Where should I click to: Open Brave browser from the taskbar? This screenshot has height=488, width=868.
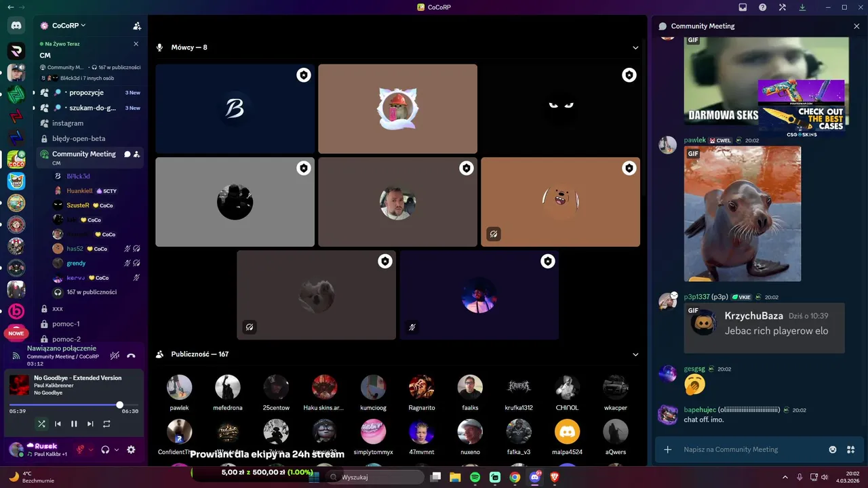point(555,477)
